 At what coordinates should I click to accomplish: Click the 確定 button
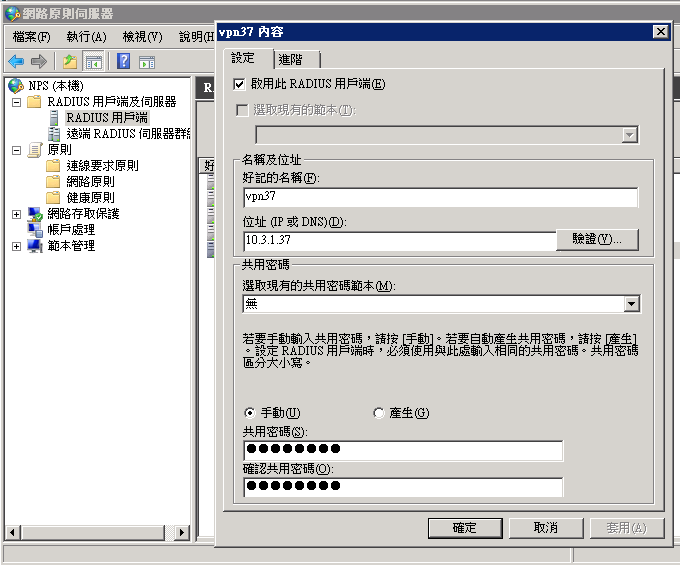click(x=464, y=527)
